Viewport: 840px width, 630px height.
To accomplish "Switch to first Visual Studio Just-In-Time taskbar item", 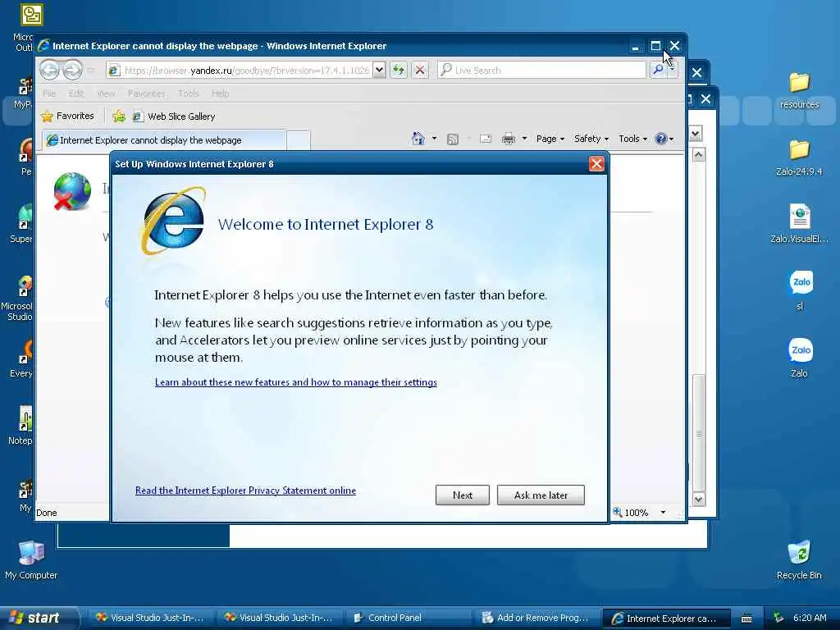I will [x=150, y=618].
